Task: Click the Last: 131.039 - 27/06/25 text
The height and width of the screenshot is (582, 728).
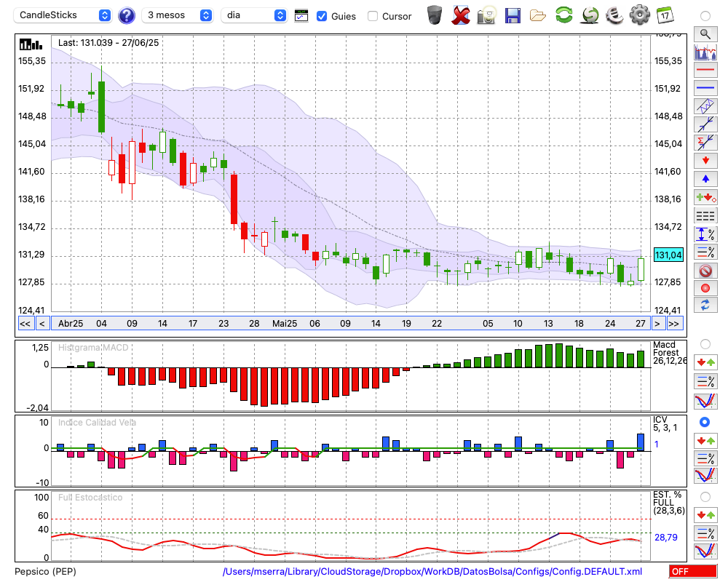Action: (108, 43)
